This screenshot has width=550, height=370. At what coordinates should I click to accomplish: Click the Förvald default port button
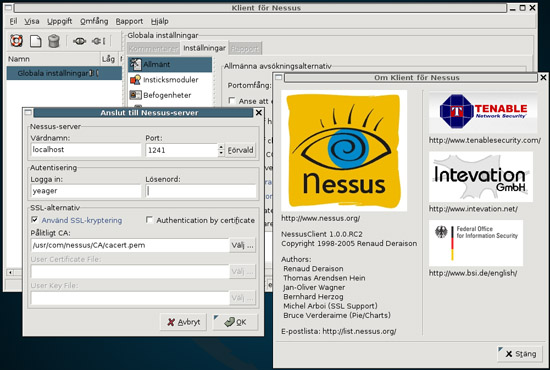tap(240, 150)
